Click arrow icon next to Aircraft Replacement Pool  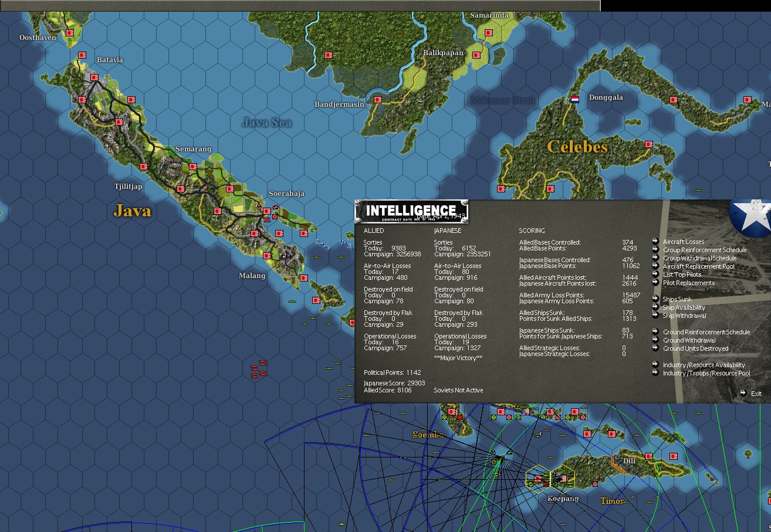tap(655, 266)
